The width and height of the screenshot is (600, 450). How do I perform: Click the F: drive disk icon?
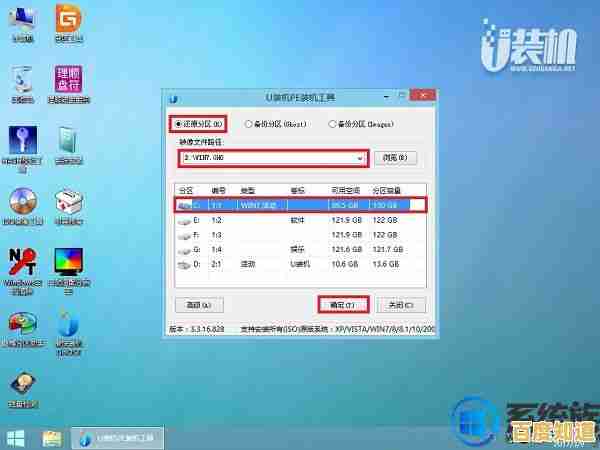pos(184,236)
